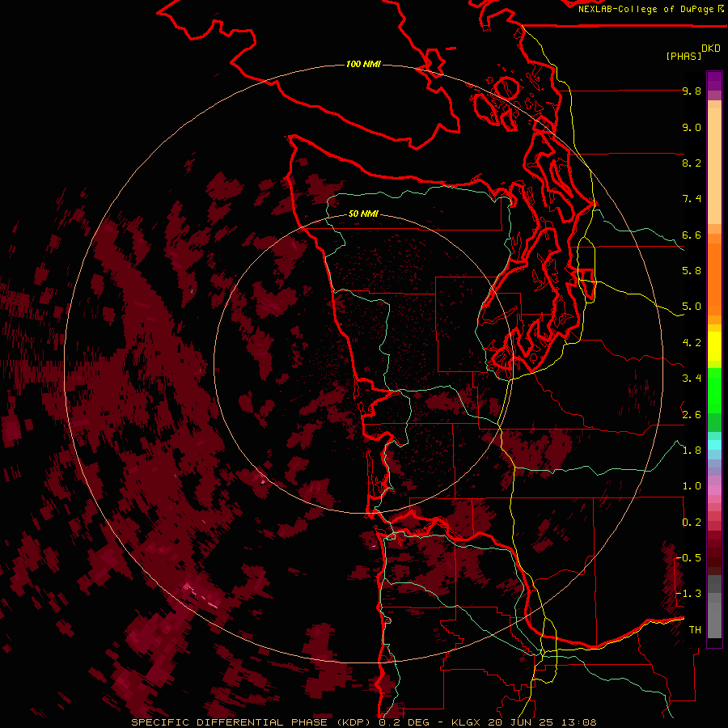Click the 6.6 scale value

coord(692,235)
